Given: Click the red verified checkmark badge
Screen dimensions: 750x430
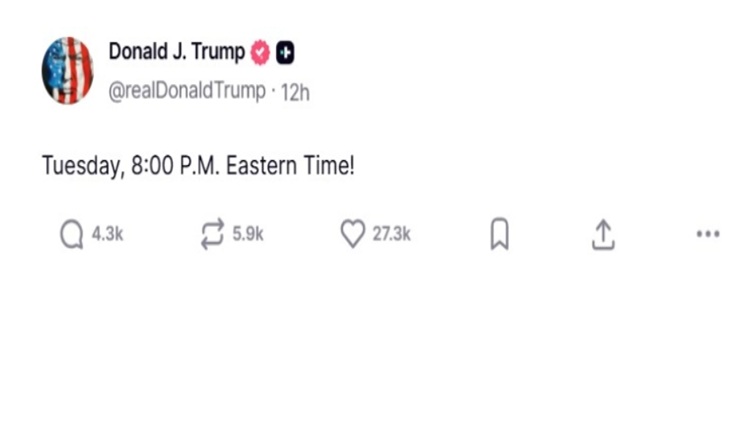Looking at the screenshot, I should click(x=262, y=53).
